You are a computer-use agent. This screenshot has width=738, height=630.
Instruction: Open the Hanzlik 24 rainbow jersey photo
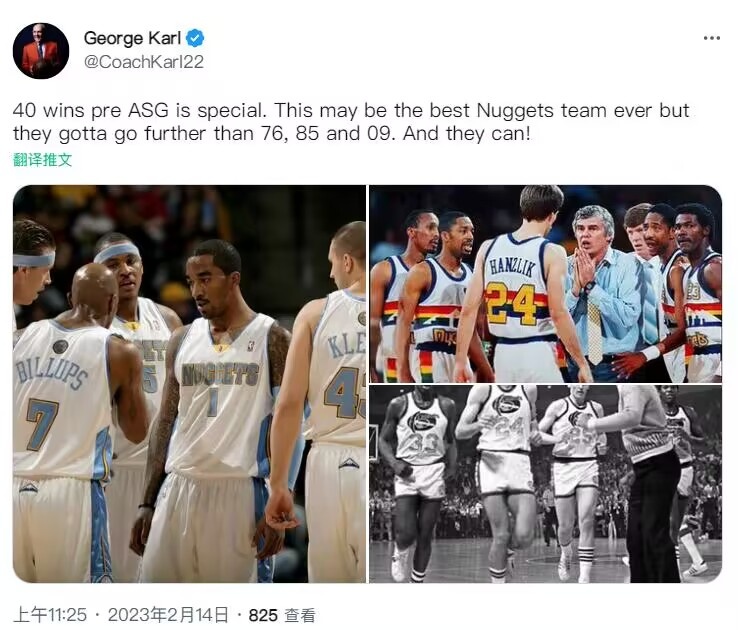(545, 284)
